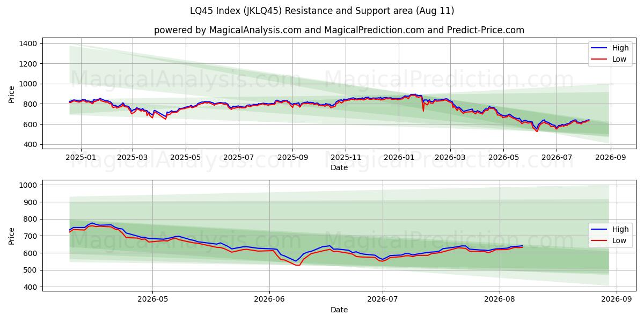
Task: Click the '2025-07' date tick label
Action: point(239,158)
